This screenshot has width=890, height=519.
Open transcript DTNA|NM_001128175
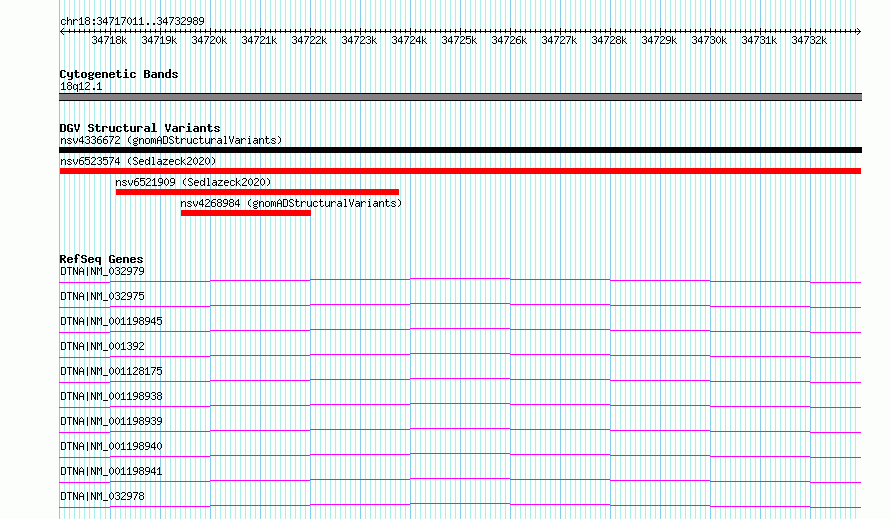click(x=111, y=371)
